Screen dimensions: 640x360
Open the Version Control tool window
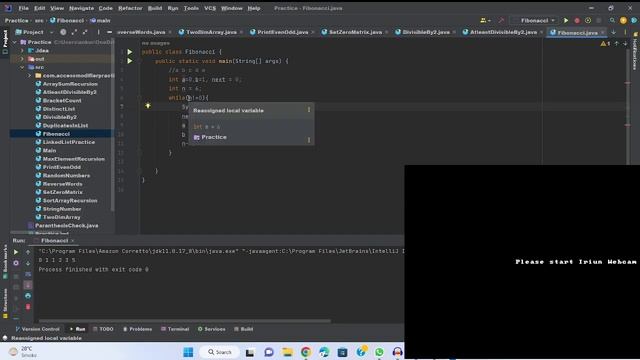[37, 329]
